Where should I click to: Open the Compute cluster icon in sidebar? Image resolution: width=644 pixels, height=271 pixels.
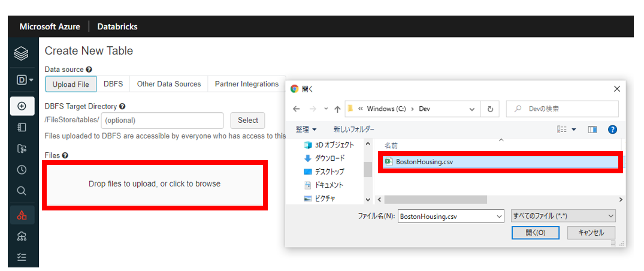coord(22,236)
